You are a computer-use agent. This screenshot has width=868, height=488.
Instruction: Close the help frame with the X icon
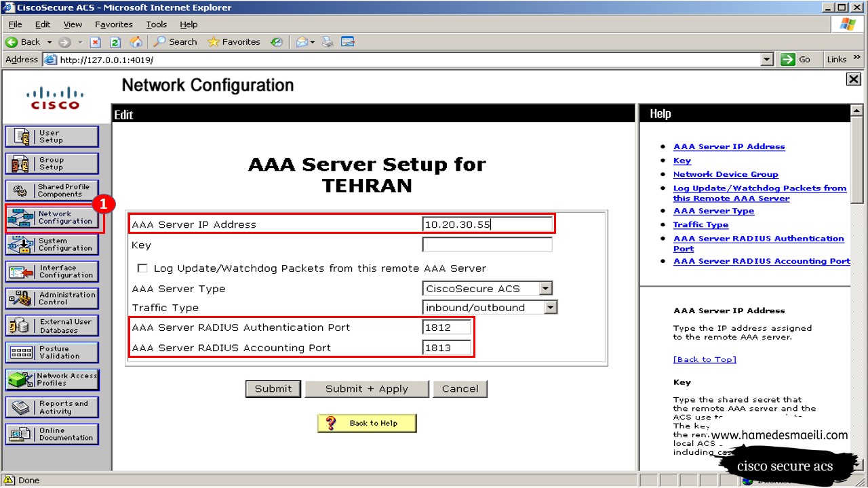click(854, 79)
